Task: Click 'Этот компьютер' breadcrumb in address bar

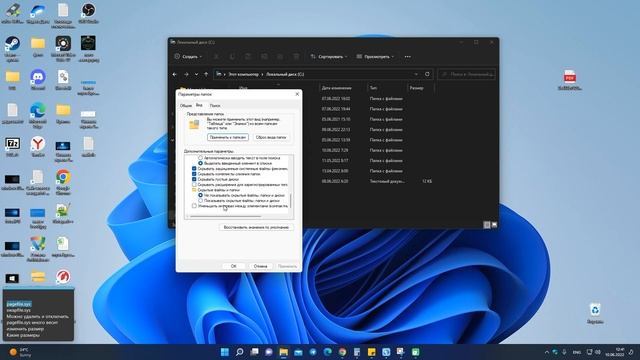Action: (x=243, y=74)
